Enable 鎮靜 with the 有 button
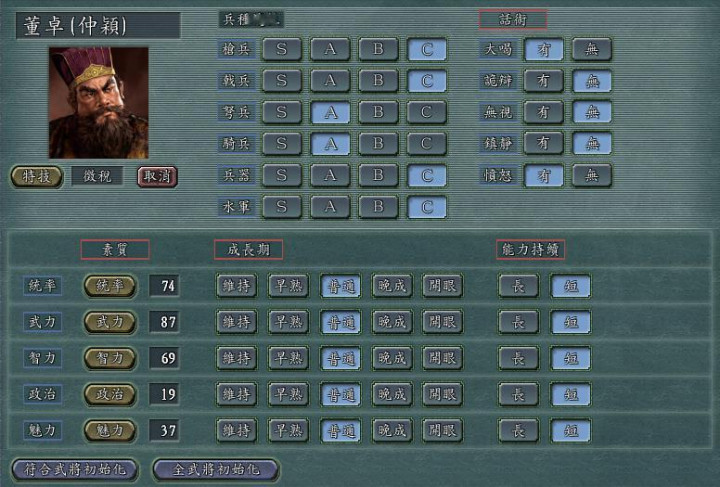 [x=544, y=144]
